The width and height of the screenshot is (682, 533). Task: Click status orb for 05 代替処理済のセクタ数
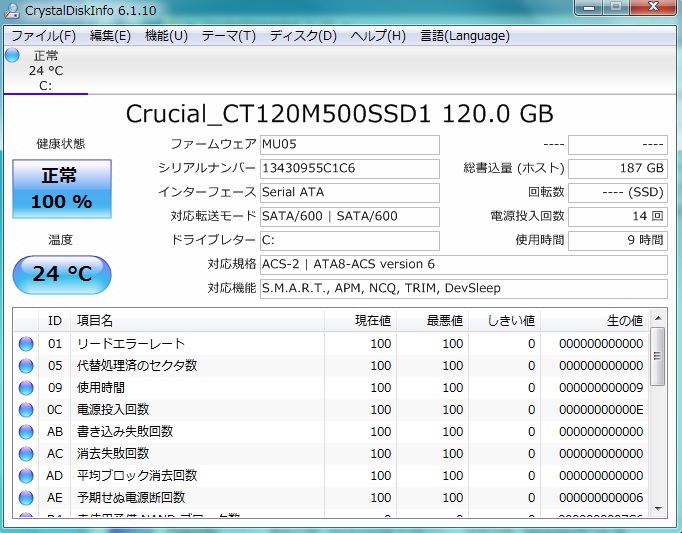26,365
